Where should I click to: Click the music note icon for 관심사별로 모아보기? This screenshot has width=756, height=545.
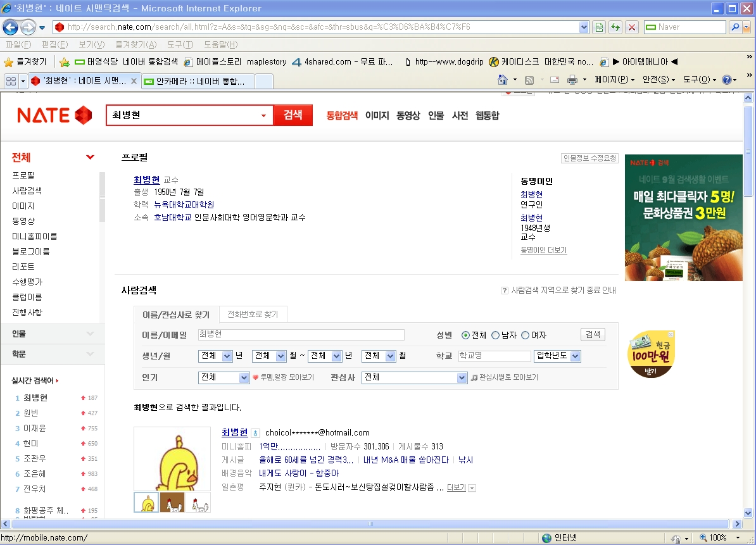click(x=474, y=378)
